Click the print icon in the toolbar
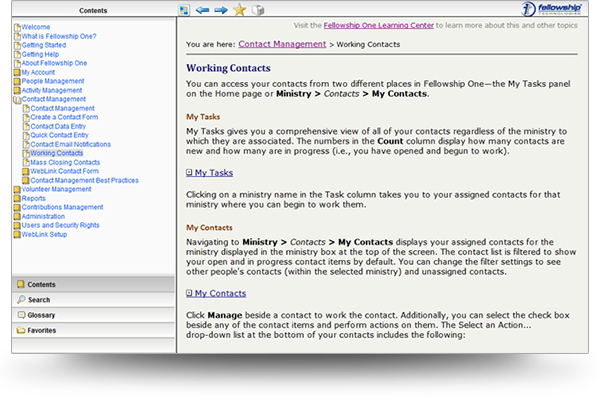Image resolution: width=600 pixels, height=399 pixels. [x=258, y=10]
